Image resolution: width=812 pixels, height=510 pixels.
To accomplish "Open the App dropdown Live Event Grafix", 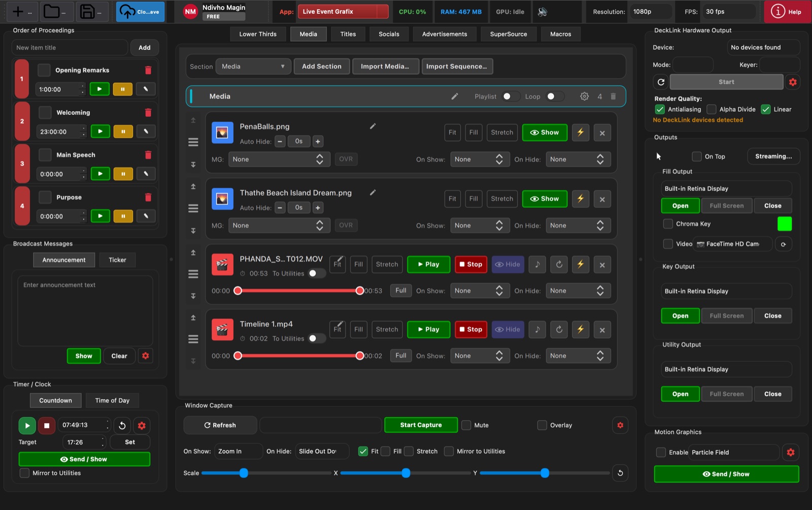I will pyautogui.click(x=343, y=12).
